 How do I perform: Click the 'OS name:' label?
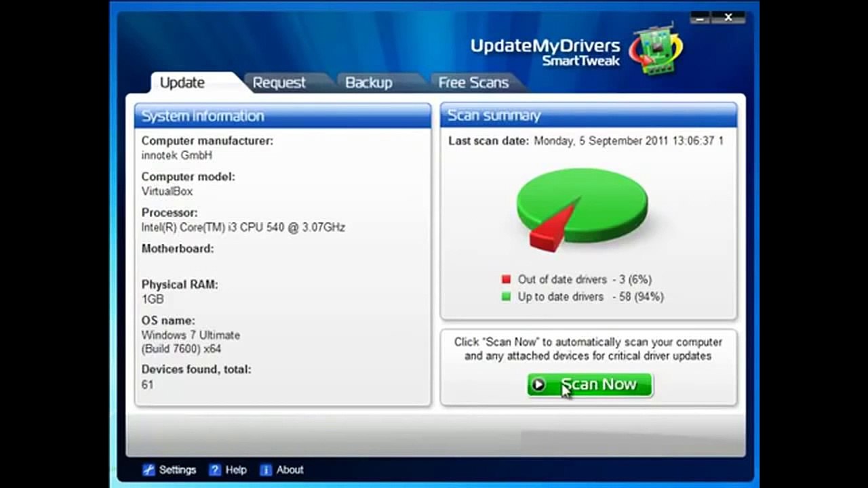click(x=168, y=321)
